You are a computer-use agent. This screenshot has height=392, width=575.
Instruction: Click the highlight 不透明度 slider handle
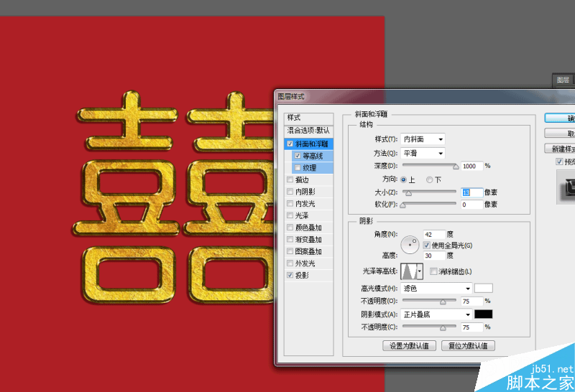tap(443, 302)
